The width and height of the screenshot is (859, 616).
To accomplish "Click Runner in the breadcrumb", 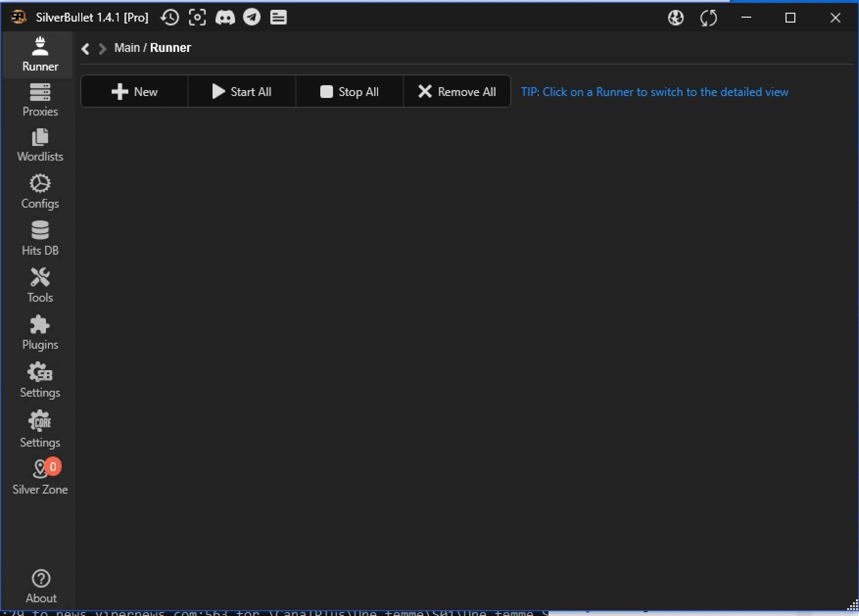I will 170,48.
